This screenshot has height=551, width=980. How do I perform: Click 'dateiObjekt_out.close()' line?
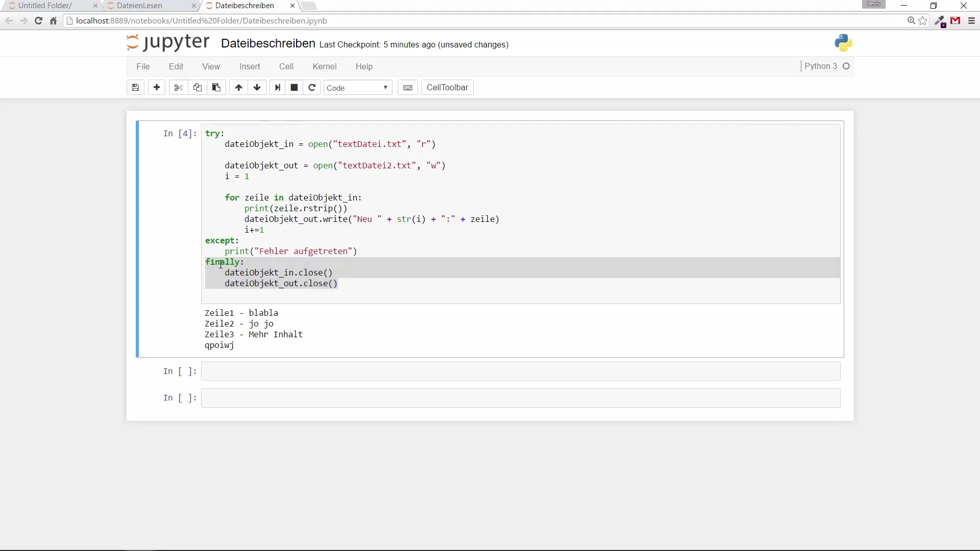coord(281,284)
